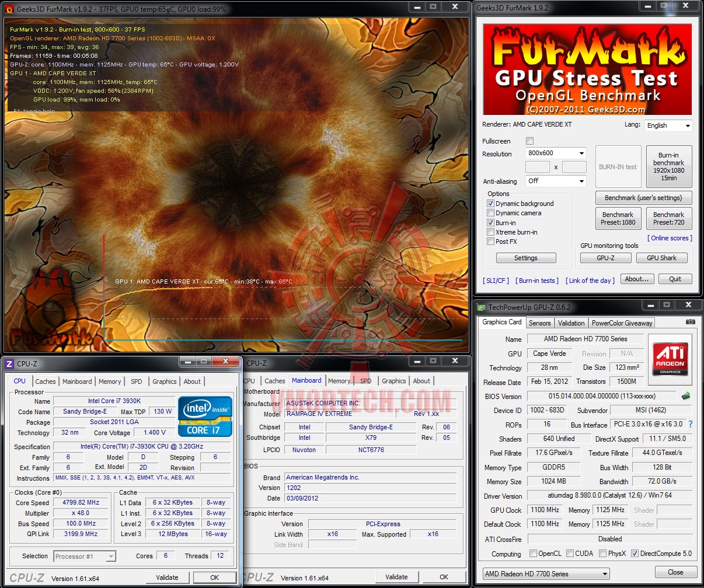This screenshot has width=704, height=588.
Task: Click the GPU-Z camera screenshot icon
Action: (x=690, y=321)
